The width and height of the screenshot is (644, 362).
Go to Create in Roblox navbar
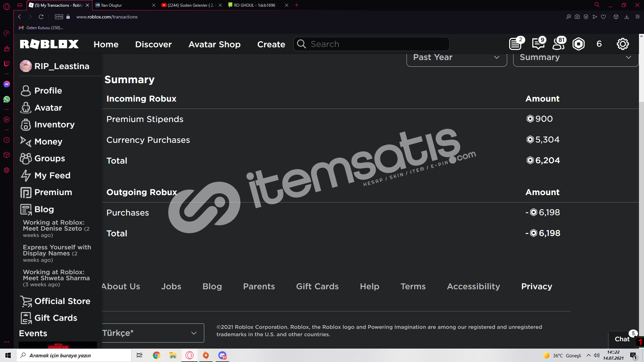click(271, 44)
